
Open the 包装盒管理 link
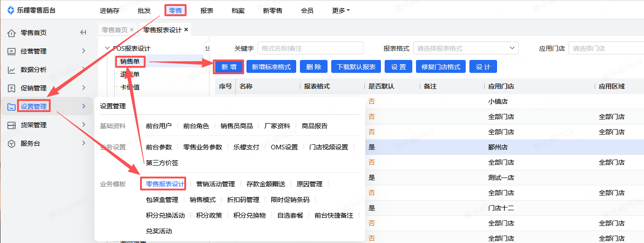point(162,200)
